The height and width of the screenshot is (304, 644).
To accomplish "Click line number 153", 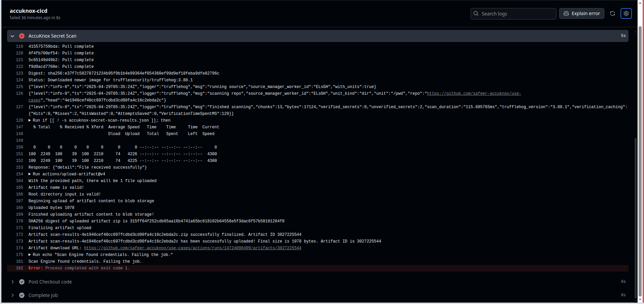I will click(19, 167).
